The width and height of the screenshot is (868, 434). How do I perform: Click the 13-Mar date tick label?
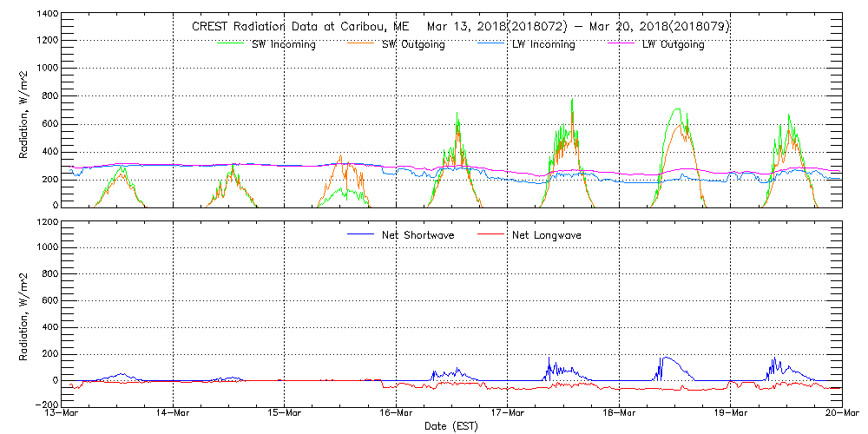tap(62, 414)
